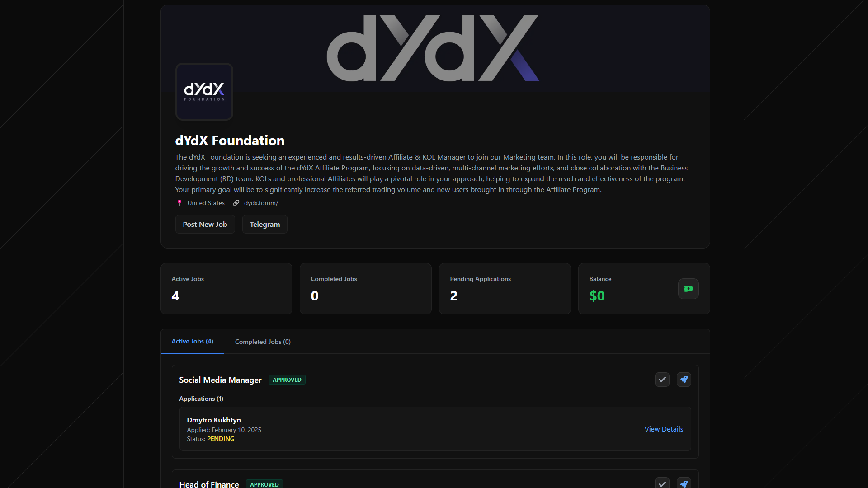Click the PENDING status label

221,439
